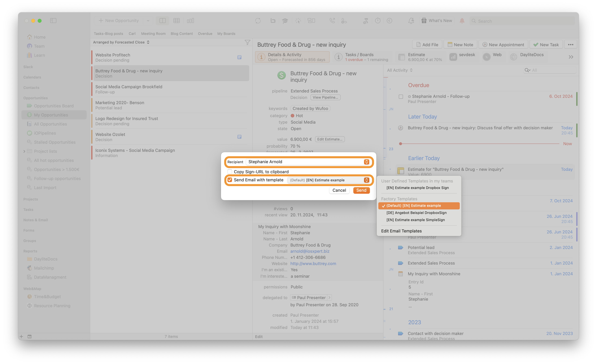Click the Created by Wufoo keyword tag
This screenshot has width=597, height=364.
pos(310,109)
